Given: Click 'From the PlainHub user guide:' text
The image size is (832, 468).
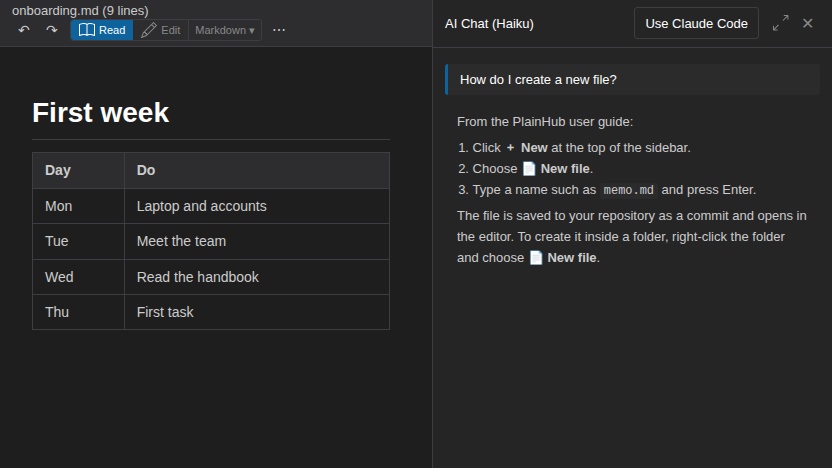Looking at the screenshot, I should (x=545, y=122).
